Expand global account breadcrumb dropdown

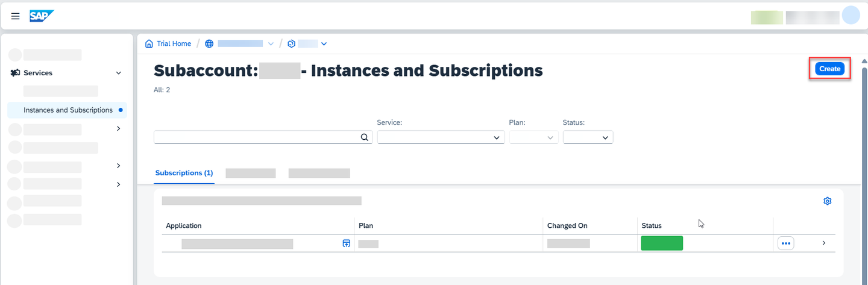(271, 43)
